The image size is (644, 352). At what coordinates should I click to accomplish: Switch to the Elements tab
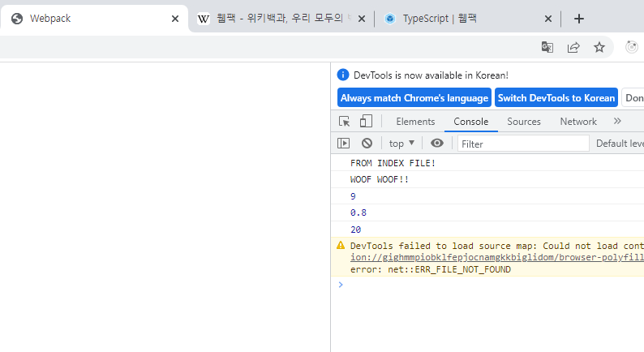[x=415, y=122]
